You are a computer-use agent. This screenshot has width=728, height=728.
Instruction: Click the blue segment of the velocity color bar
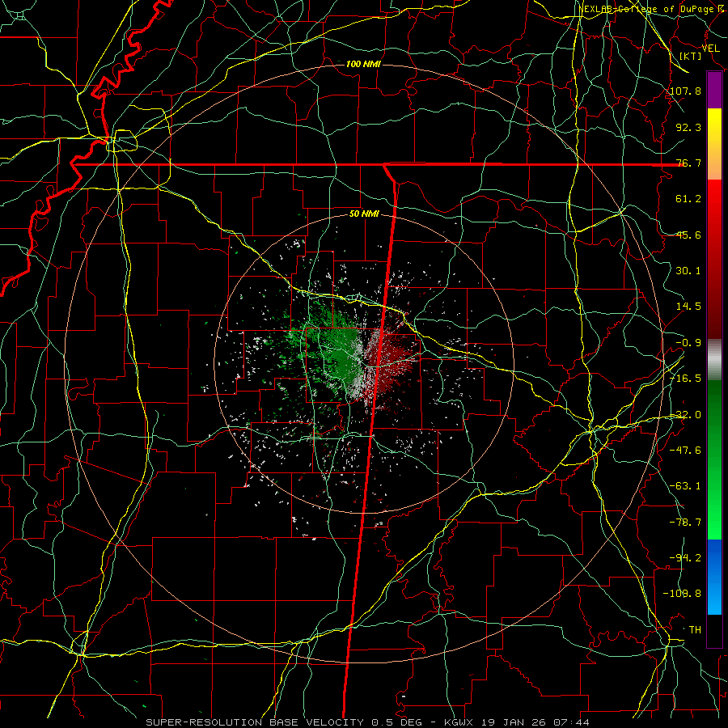pyautogui.click(x=714, y=577)
